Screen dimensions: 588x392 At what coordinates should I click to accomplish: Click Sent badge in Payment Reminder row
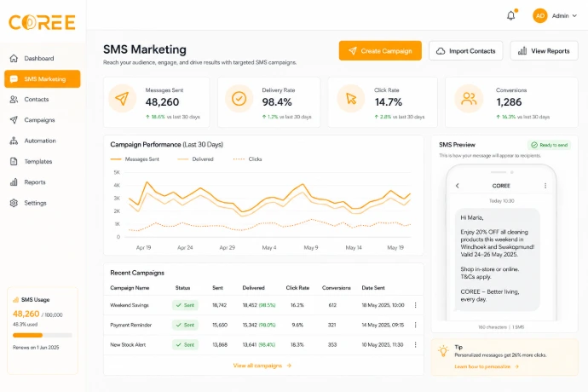click(x=185, y=325)
